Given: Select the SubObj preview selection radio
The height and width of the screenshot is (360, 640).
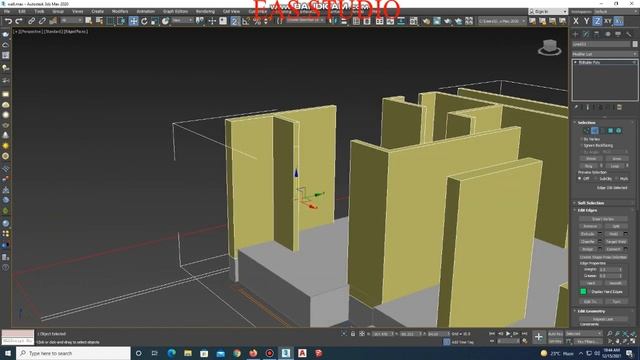Looking at the screenshot, I should (x=596, y=178).
